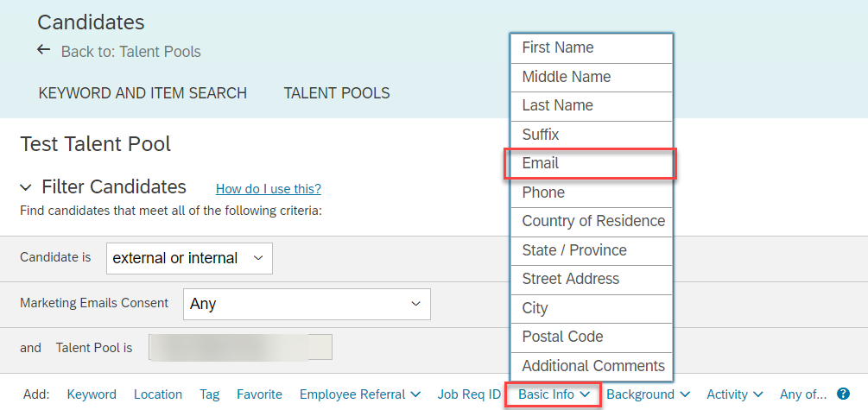
Task: Collapse the Filter Candidates section chevron
Action: (x=26, y=188)
